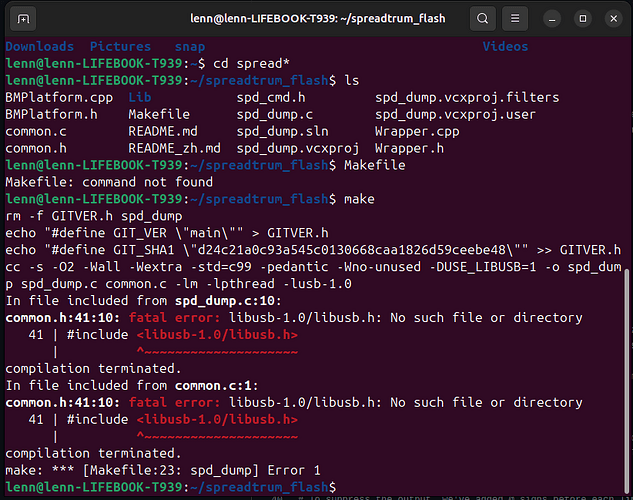Image resolution: width=633 pixels, height=500 pixels.
Task: Click the spd_dump.vcxproj.user file name
Action: pos(455,115)
